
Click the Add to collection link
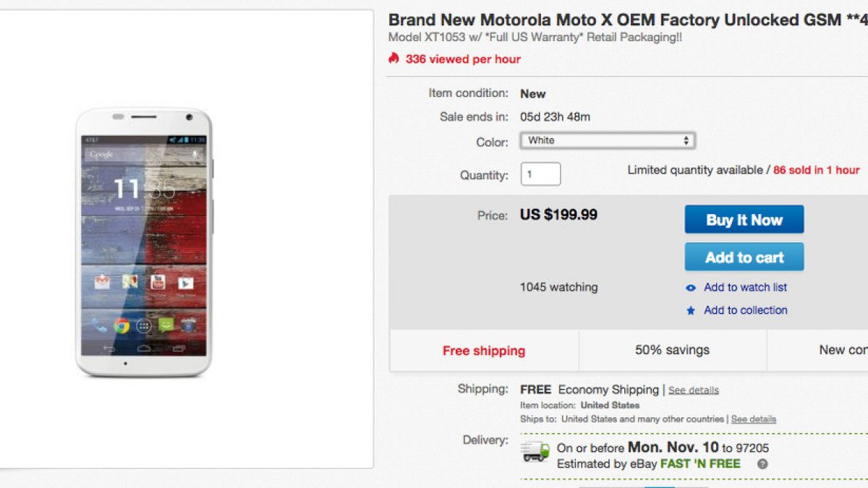click(745, 311)
